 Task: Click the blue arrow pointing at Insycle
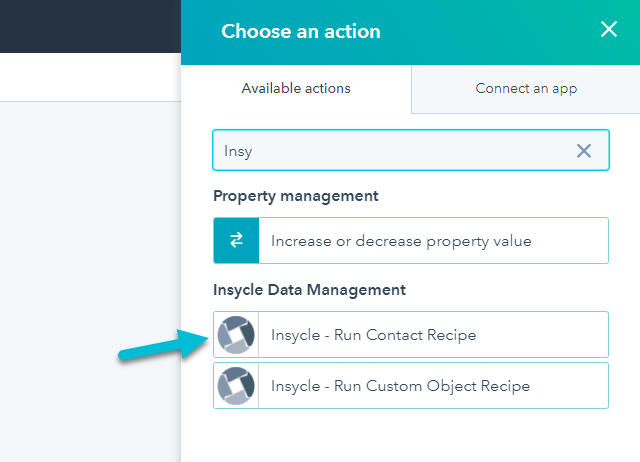pyautogui.click(x=164, y=345)
